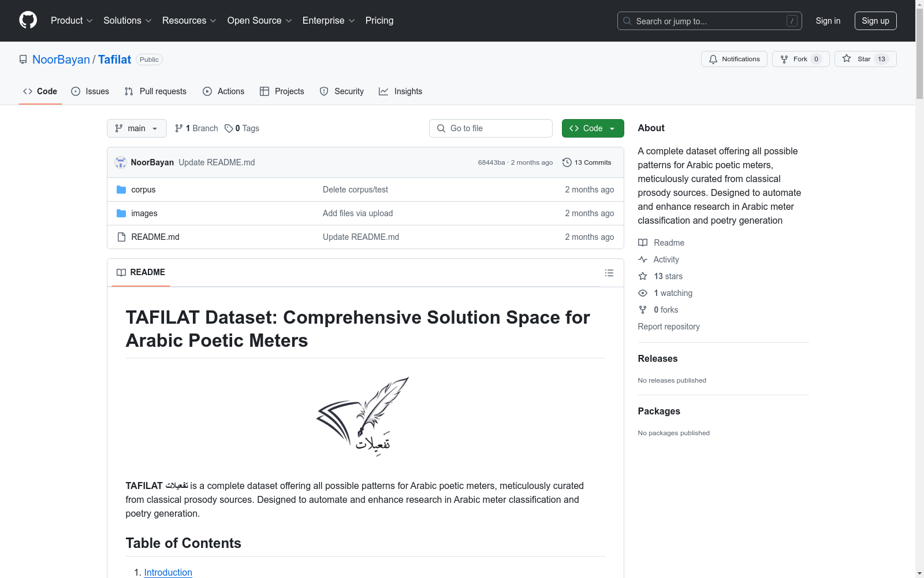
Task: Expand the green Code dropdown button
Action: click(x=593, y=128)
